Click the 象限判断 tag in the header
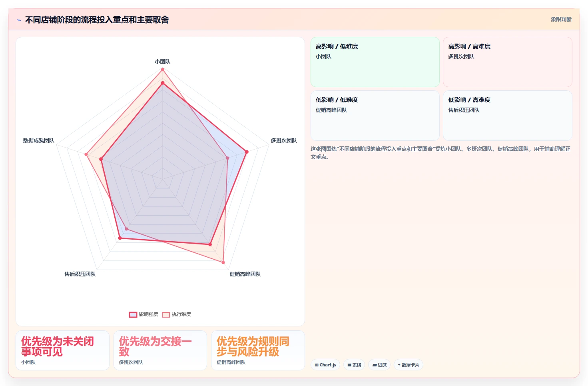The height and width of the screenshot is (386, 588). coord(561,19)
